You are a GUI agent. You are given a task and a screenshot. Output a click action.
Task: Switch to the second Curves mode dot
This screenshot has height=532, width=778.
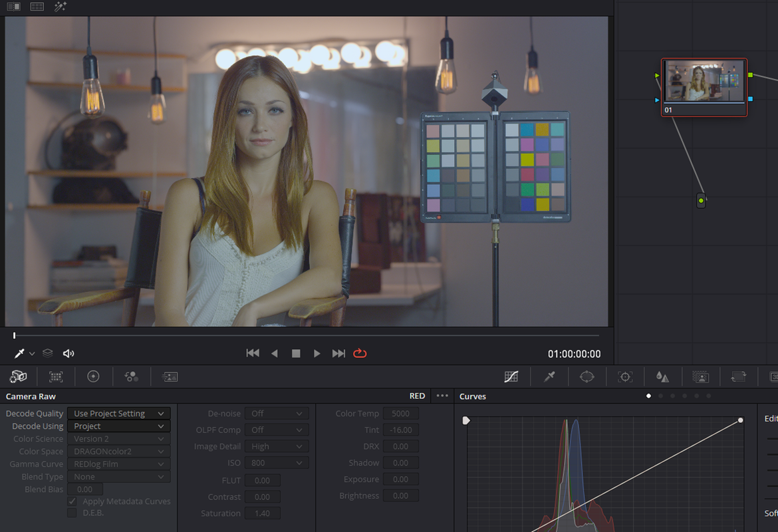[660, 396]
